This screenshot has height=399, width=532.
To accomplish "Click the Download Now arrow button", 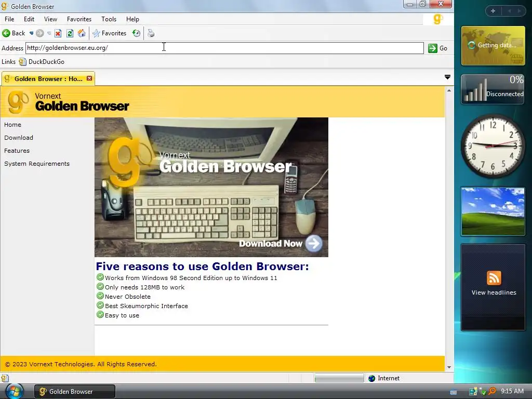I will (313, 243).
